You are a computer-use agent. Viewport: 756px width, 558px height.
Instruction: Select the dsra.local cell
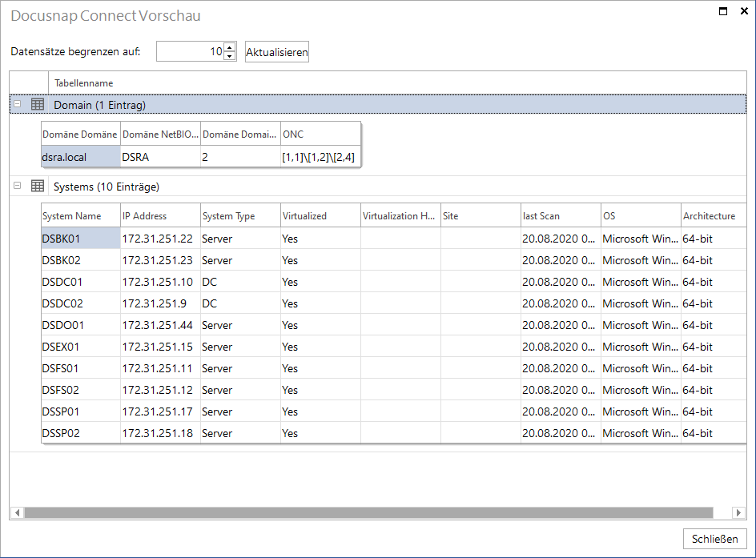coord(81,157)
